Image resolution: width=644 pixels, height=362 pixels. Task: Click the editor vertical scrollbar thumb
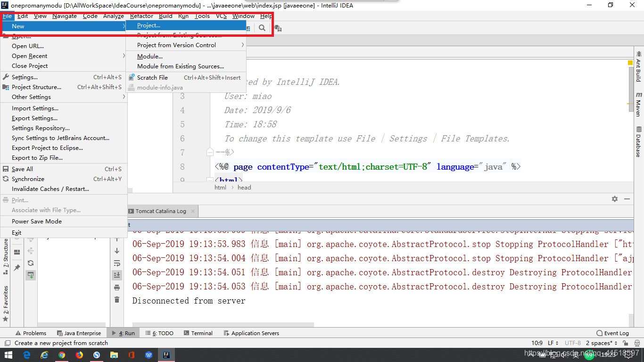point(631,89)
